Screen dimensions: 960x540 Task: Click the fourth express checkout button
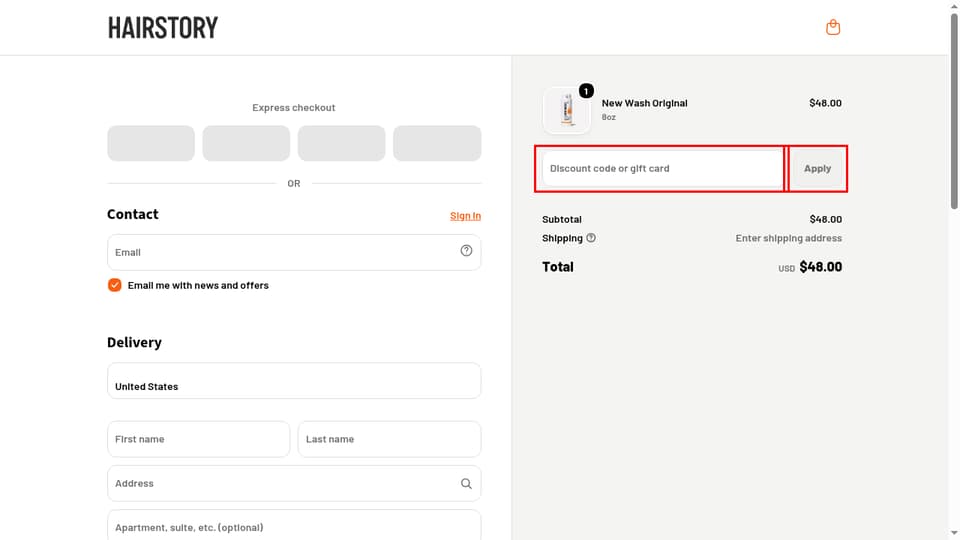point(437,143)
